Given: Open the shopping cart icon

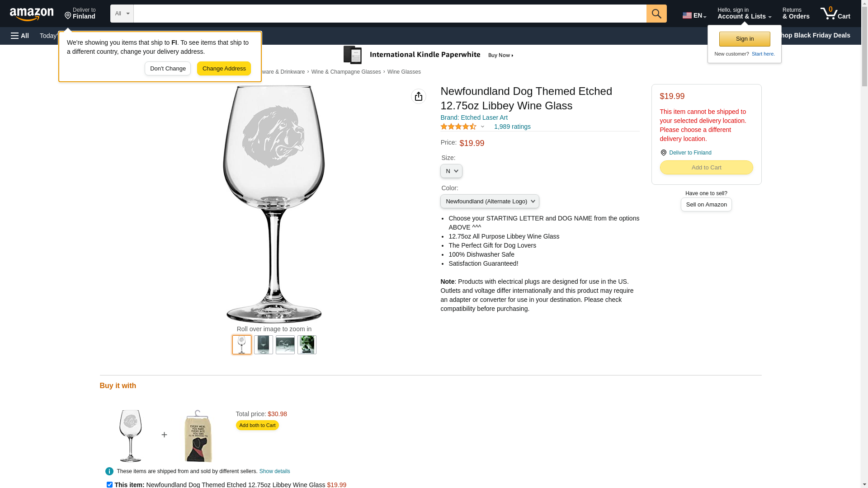Looking at the screenshot, I should (835, 14).
